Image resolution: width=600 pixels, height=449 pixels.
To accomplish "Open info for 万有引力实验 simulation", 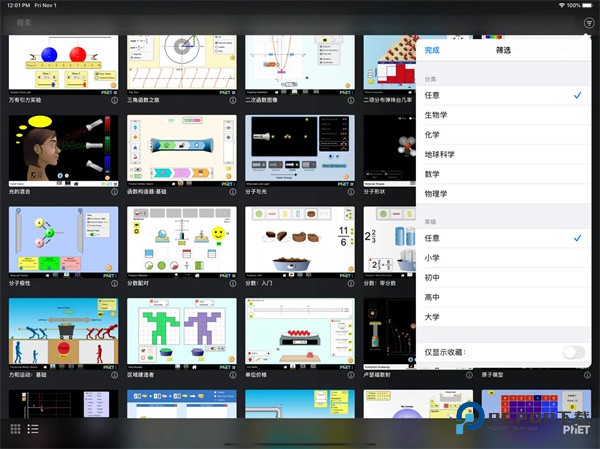I will click(115, 101).
